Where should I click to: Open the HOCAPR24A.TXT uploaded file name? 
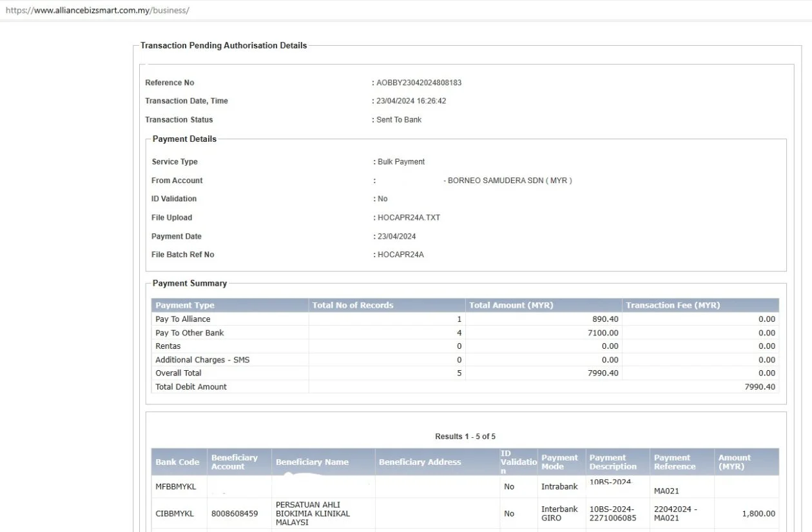[x=409, y=218]
